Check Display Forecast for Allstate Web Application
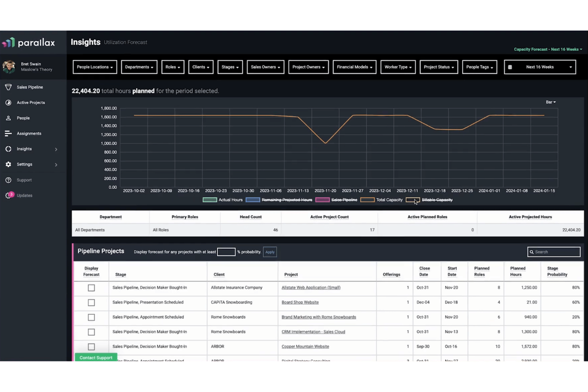The image size is (588, 392). (91, 288)
